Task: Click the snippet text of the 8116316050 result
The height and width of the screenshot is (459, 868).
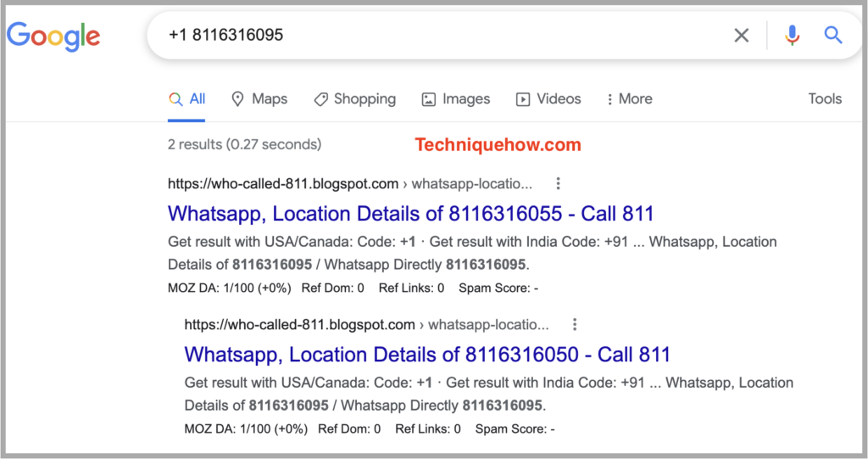Action: click(489, 394)
